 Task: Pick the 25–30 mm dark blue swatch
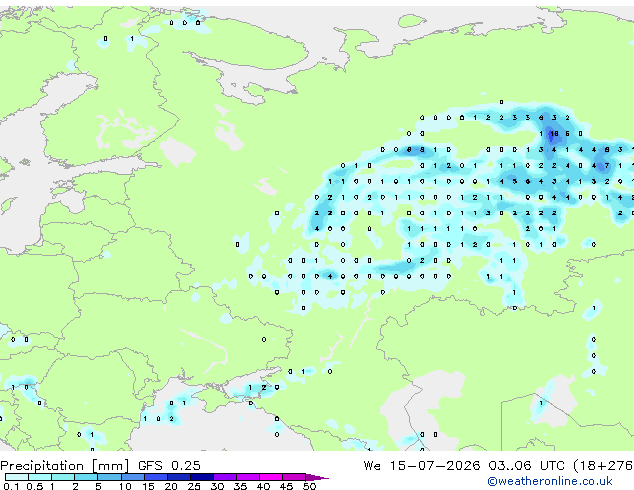coord(201,477)
